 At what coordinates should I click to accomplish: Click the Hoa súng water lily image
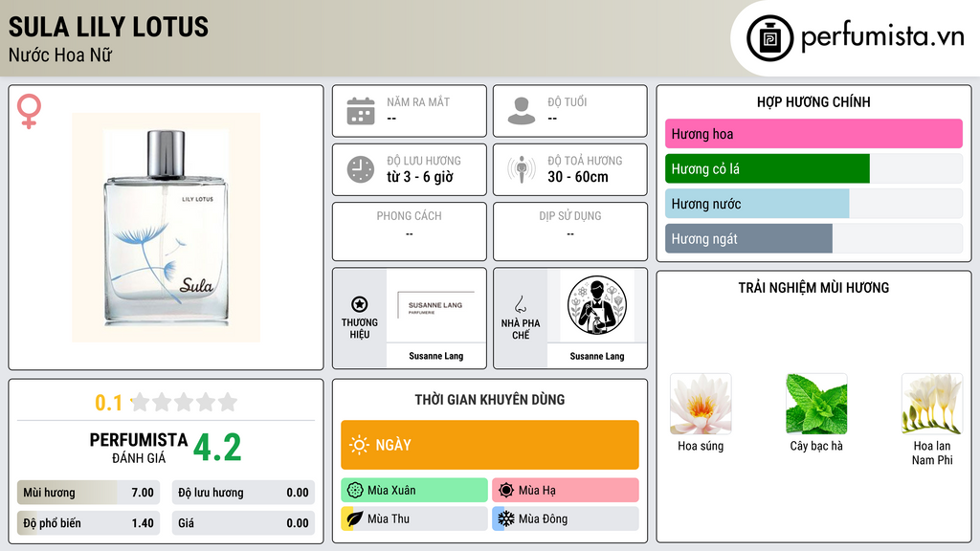point(701,405)
